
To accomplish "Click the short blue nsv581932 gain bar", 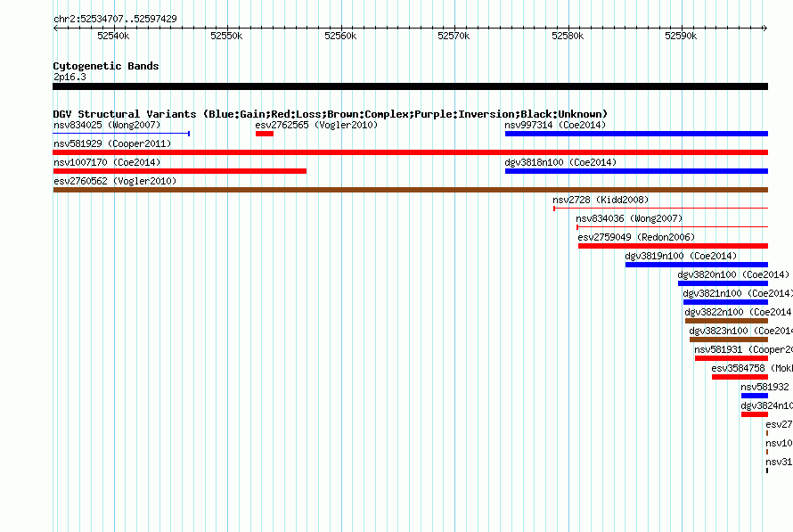I will [x=755, y=396].
